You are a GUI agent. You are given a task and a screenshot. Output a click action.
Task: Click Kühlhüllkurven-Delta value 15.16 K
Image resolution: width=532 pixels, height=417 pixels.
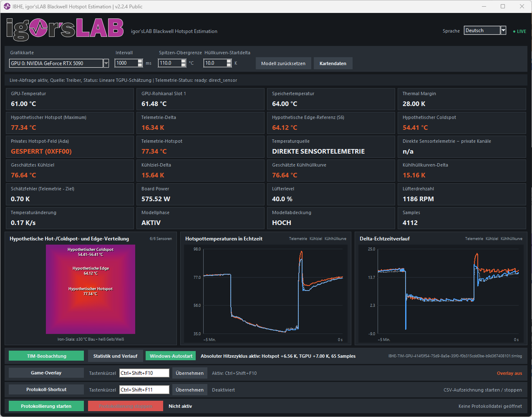coord(414,175)
